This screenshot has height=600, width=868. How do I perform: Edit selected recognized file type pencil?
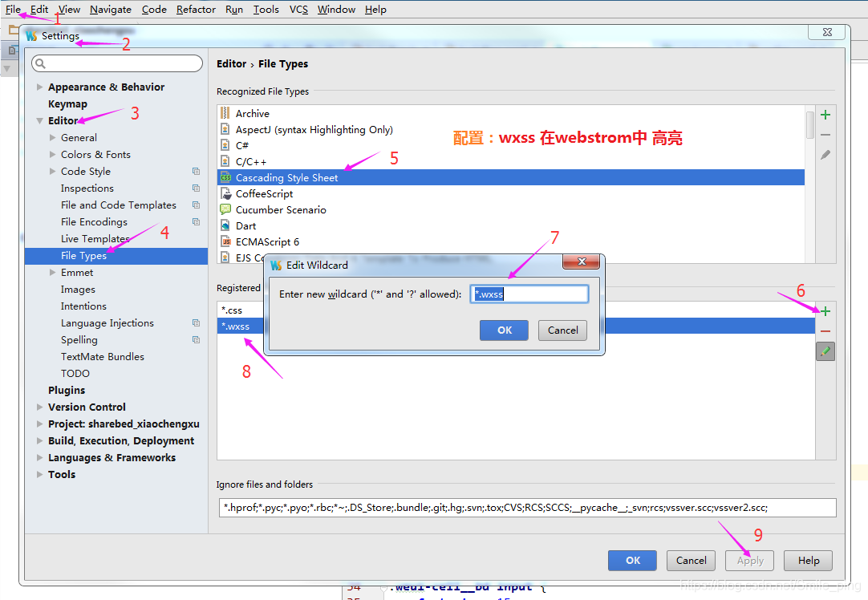(825, 155)
